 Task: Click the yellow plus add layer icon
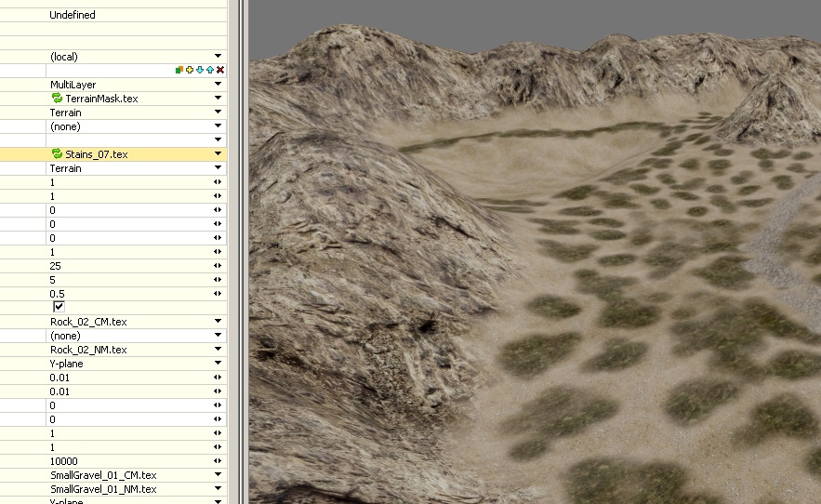(190, 70)
